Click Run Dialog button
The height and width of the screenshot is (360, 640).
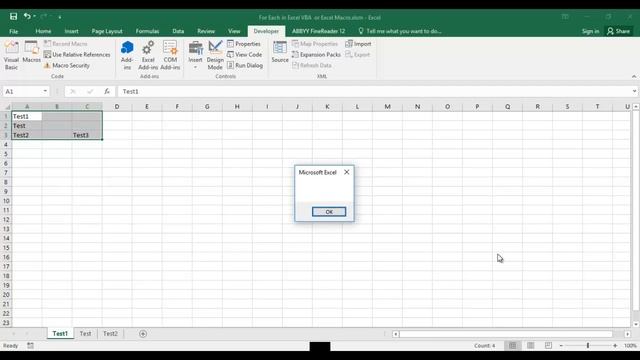(x=245, y=65)
